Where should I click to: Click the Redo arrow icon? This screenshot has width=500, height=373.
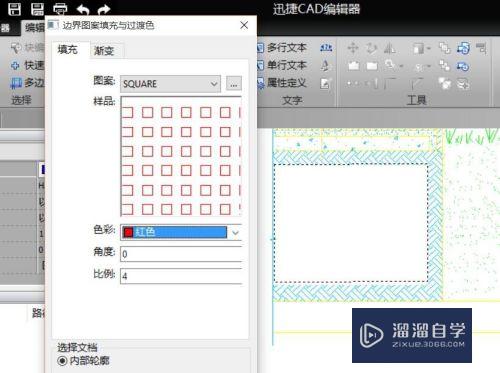tap(104, 9)
